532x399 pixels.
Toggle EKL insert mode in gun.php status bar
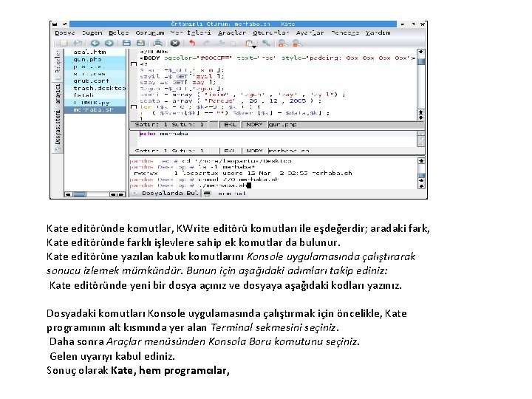coord(230,125)
